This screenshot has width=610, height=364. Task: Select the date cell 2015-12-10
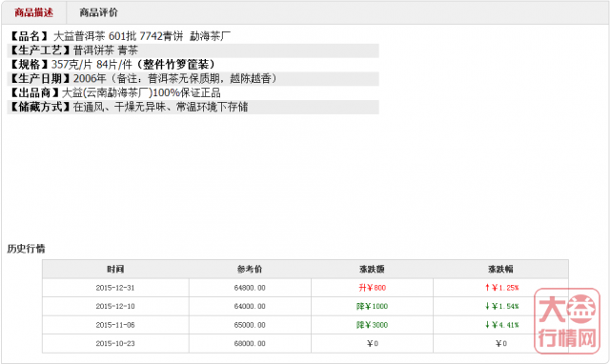(115, 307)
